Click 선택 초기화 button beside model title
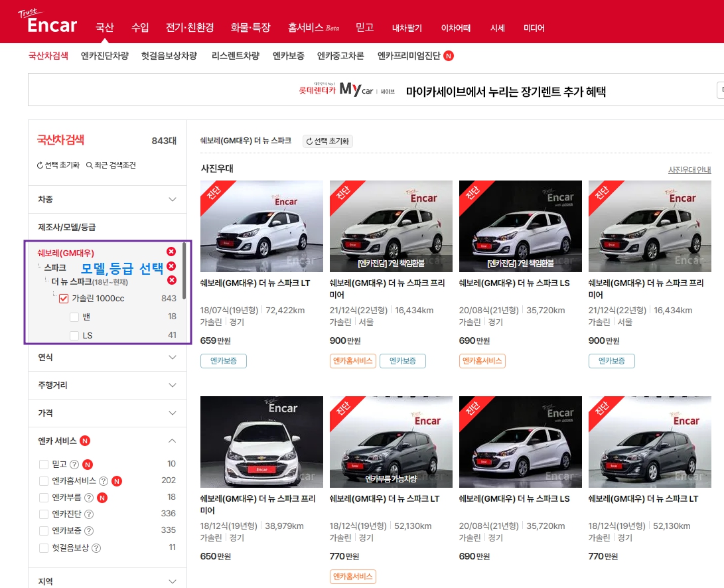The image size is (724, 588). click(x=328, y=141)
